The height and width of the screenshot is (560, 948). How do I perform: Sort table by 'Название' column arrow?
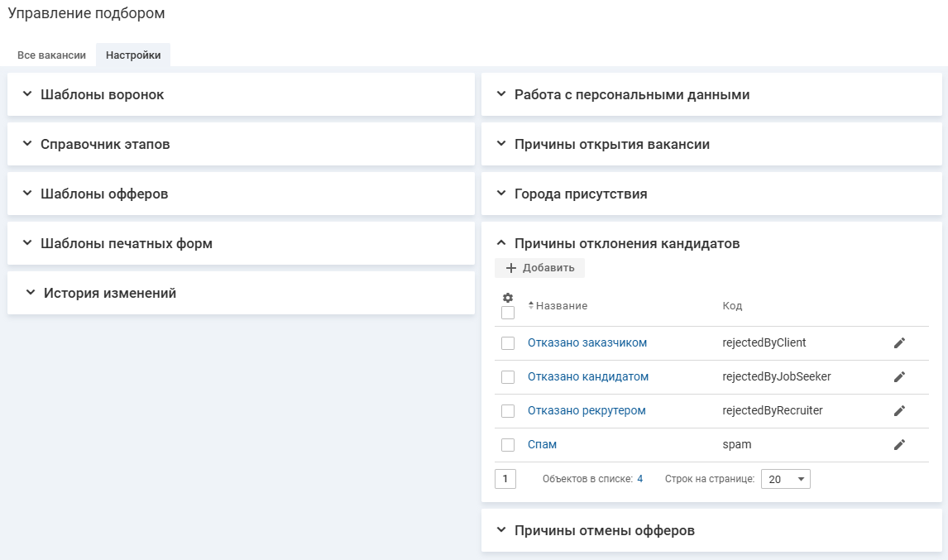click(x=531, y=306)
